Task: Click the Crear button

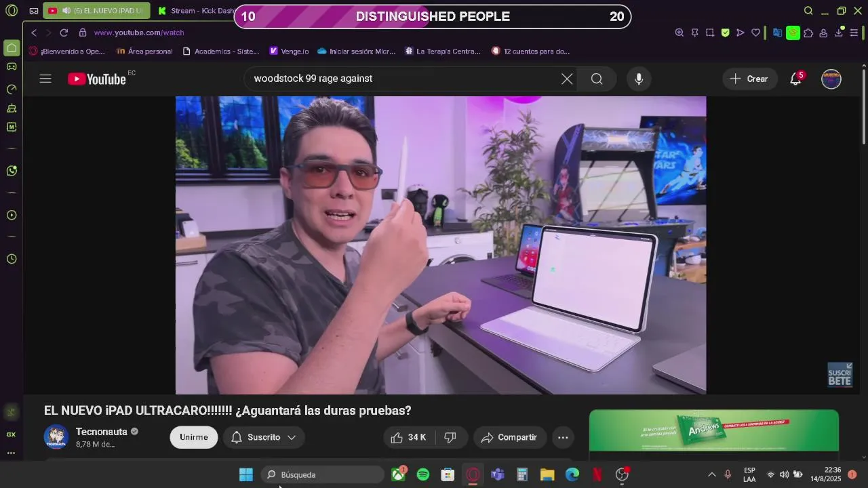Action: (x=749, y=79)
